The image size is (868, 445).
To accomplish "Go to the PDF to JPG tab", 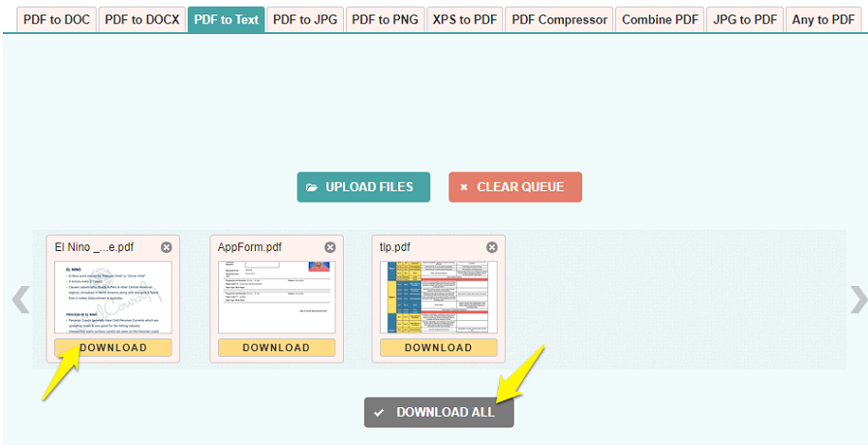I will coord(305,20).
